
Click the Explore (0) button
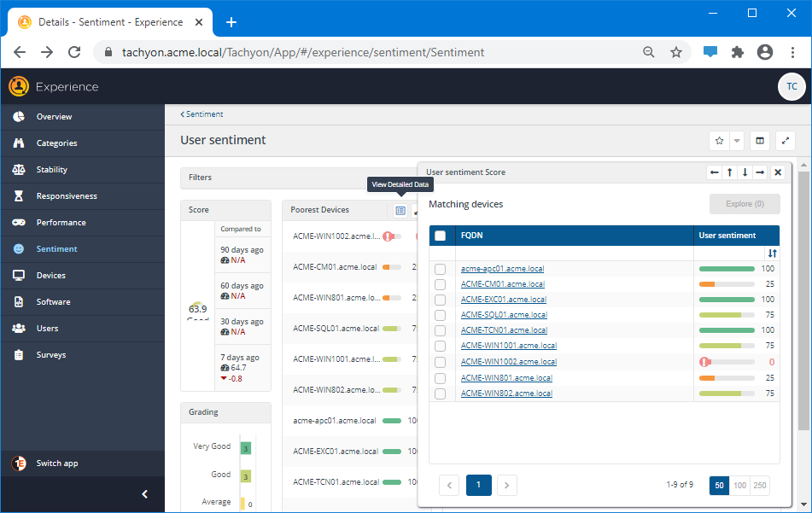click(x=745, y=204)
